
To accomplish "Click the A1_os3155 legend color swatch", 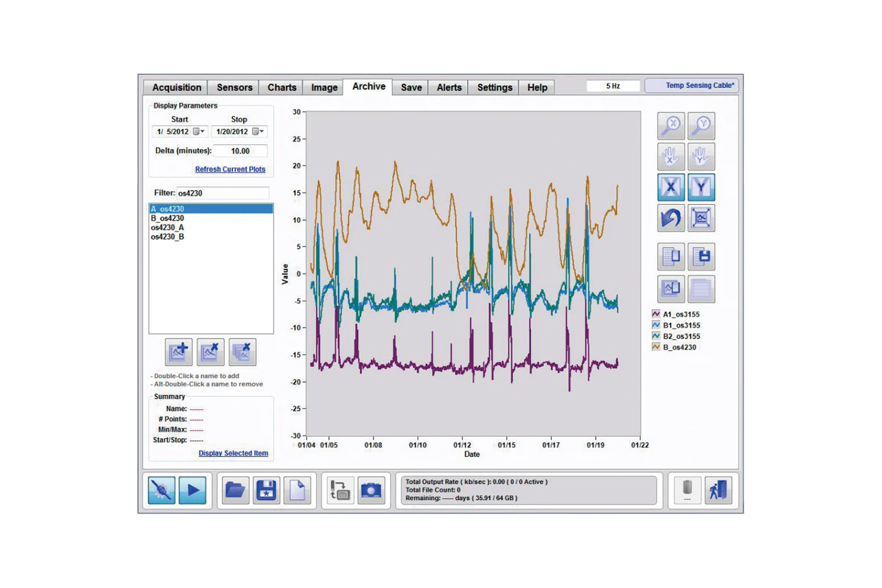I will pyautogui.click(x=656, y=314).
